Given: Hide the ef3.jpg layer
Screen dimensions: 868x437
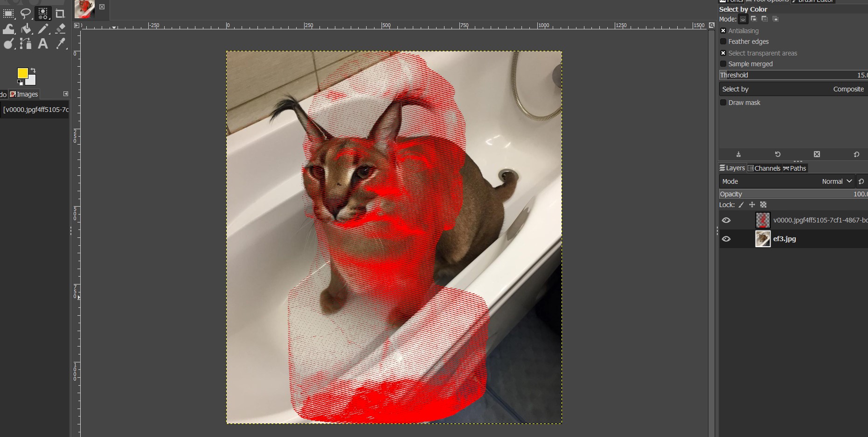Looking at the screenshot, I should click(726, 239).
